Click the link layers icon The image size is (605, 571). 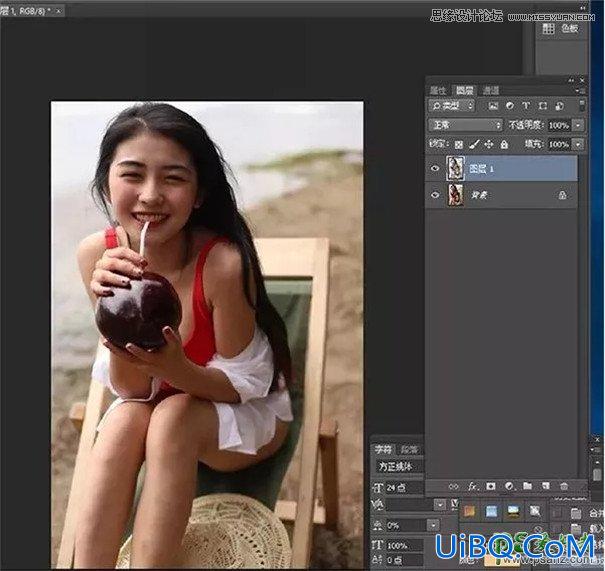tap(454, 487)
